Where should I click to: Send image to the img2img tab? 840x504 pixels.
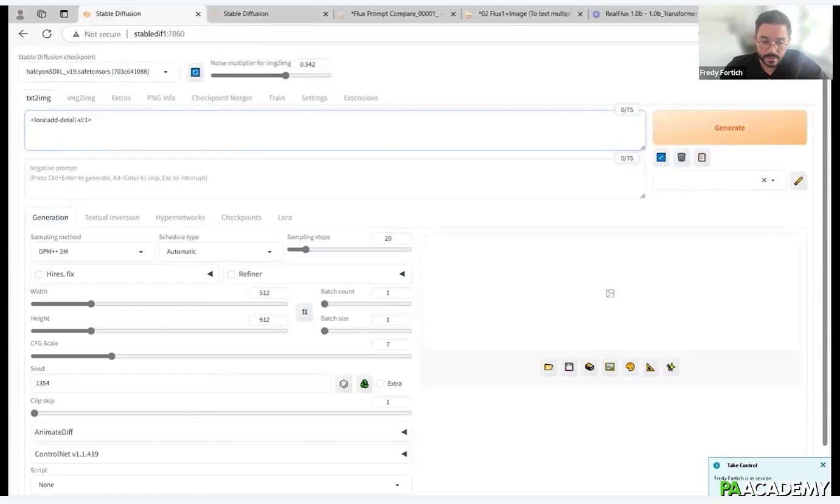pyautogui.click(x=610, y=367)
